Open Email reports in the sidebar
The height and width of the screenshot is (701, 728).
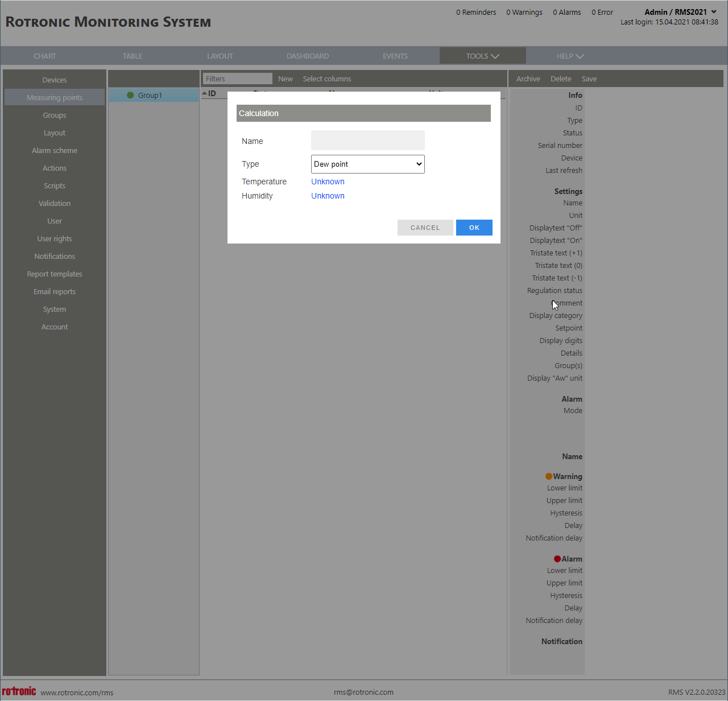55,291
